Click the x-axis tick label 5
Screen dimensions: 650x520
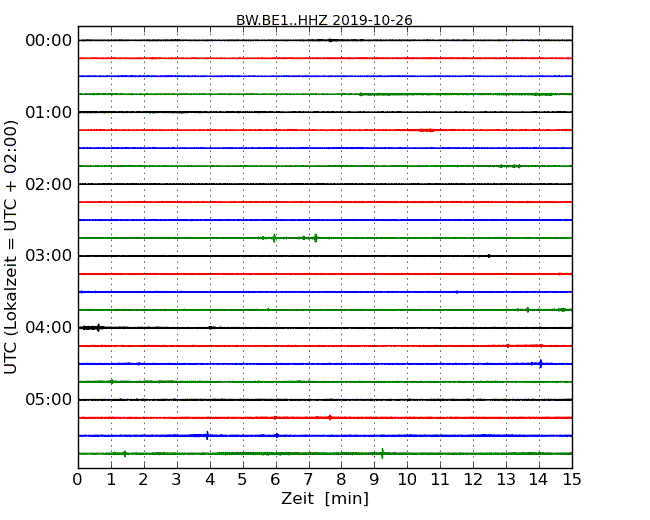tap(243, 480)
